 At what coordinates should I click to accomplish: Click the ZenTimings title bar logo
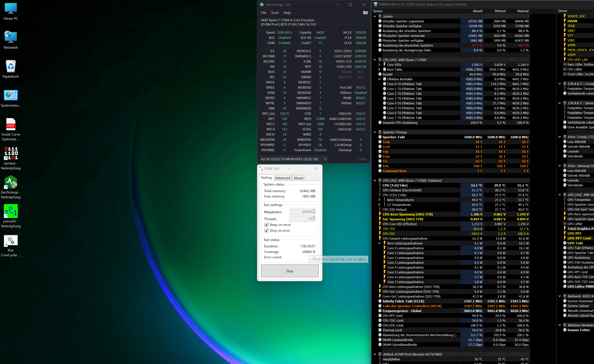[x=262, y=5]
